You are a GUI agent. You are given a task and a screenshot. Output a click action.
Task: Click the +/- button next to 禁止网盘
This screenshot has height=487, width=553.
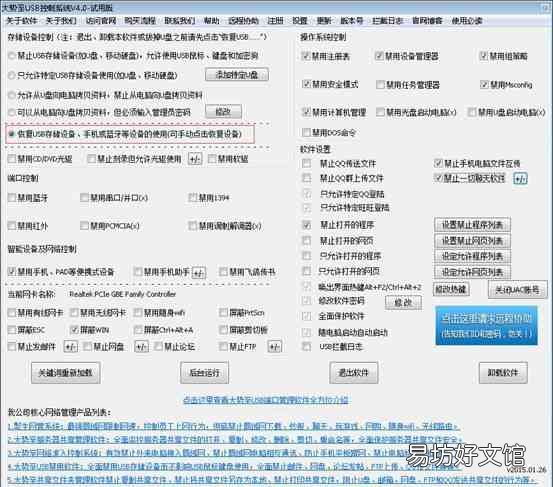coord(141,347)
